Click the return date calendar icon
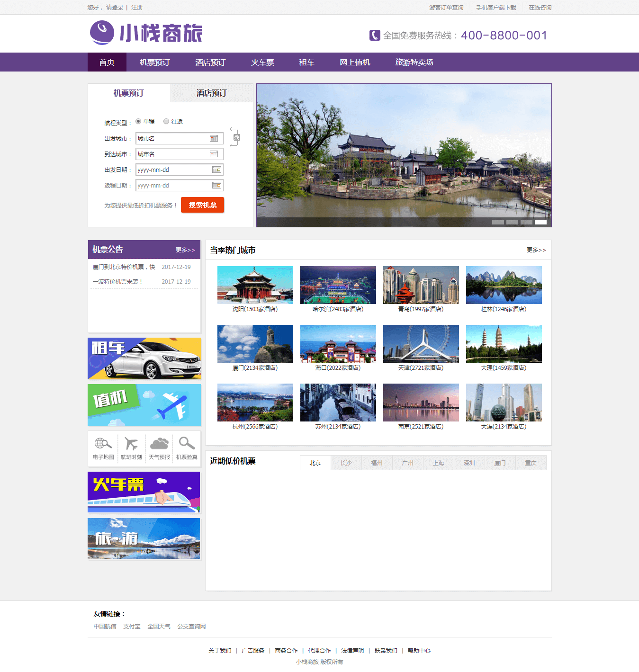The image size is (639, 672). (216, 185)
